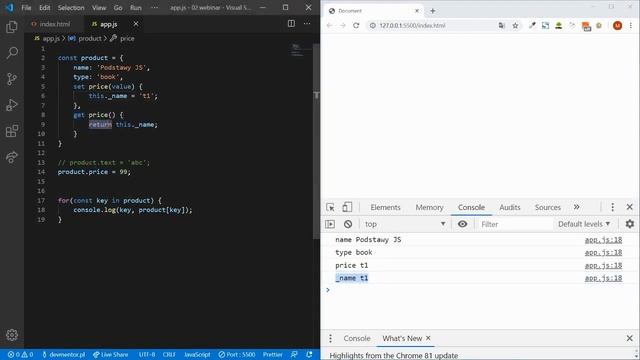Switch to the Memory DevTools tab
Image resolution: width=640 pixels, height=360 pixels.
(x=429, y=207)
